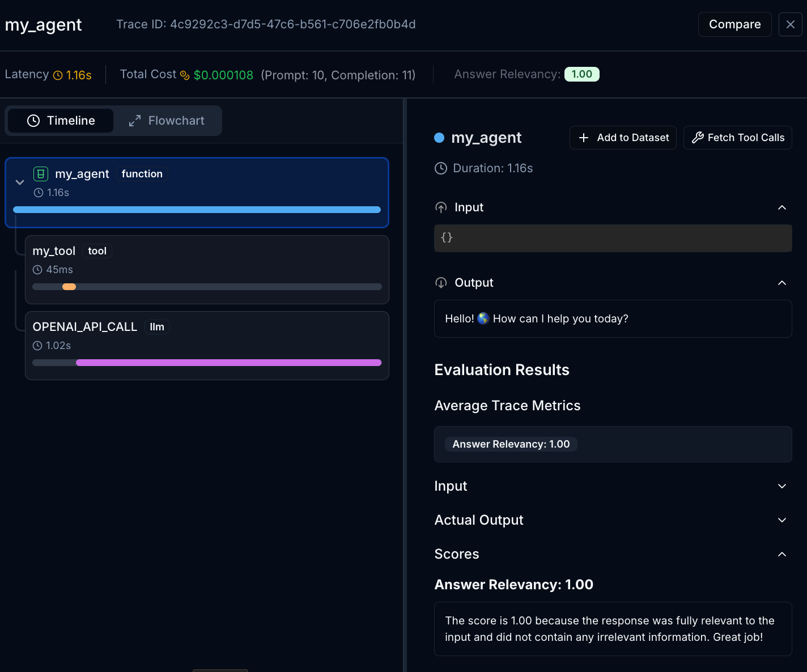
Task: Click the Flowchart expand arrows icon
Action: pos(135,121)
